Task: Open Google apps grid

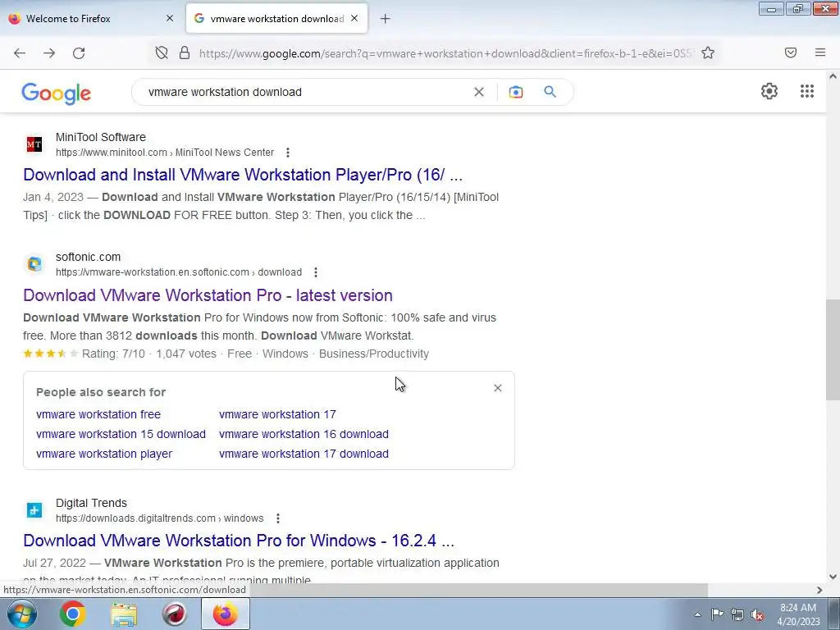Action: pyautogui.click(x=807, y=91)
